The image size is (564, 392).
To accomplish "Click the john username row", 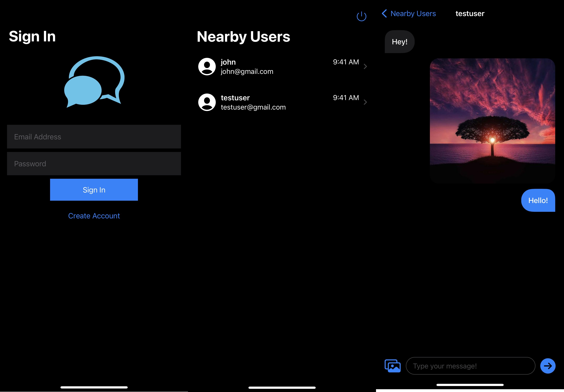I will pyautogui.click(x=228, y=62).
